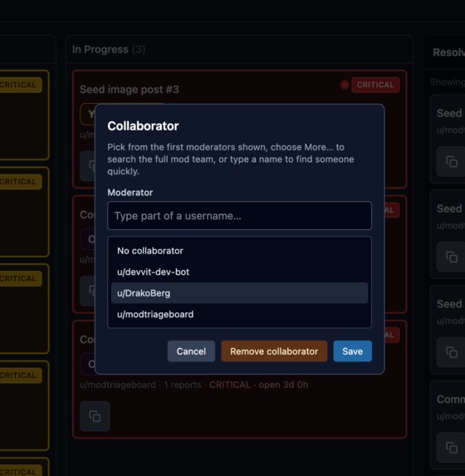Select u/DrakoBerg from the moderator list
Viewport: 465px width, 476px height.
[239, 293]
